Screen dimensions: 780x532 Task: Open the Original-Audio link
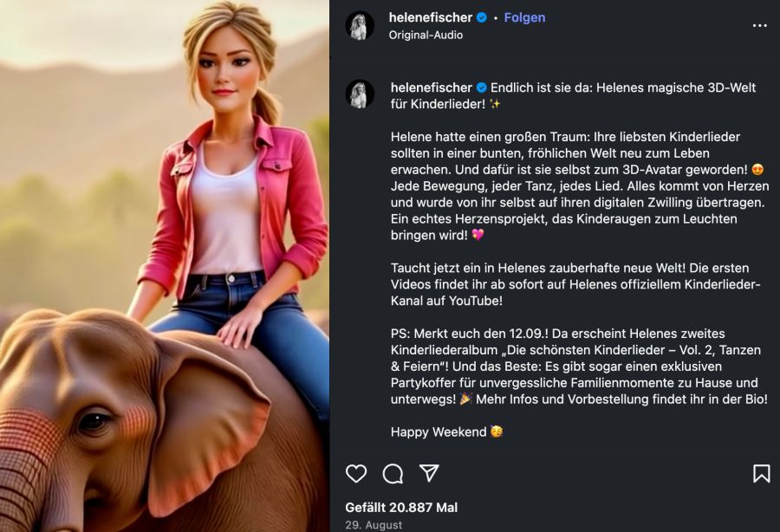click(426, 36)
